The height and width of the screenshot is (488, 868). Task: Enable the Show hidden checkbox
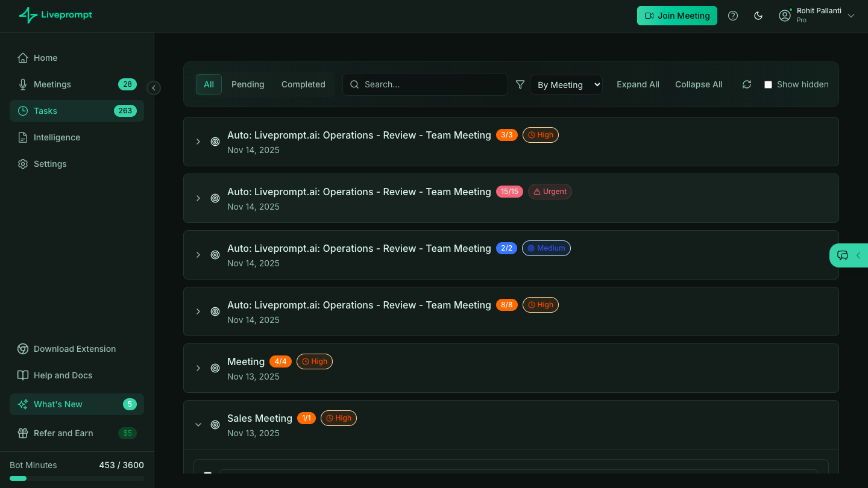pos(768,84)
